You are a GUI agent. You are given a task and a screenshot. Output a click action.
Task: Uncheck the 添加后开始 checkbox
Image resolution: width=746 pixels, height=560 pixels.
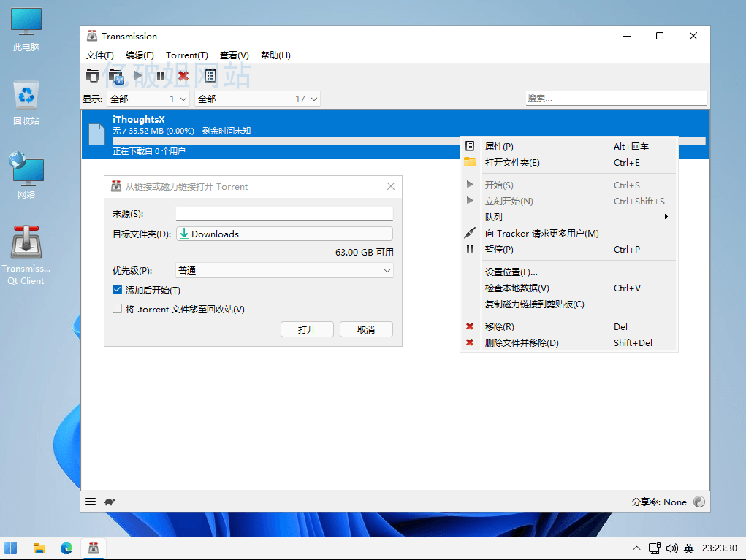118,290
